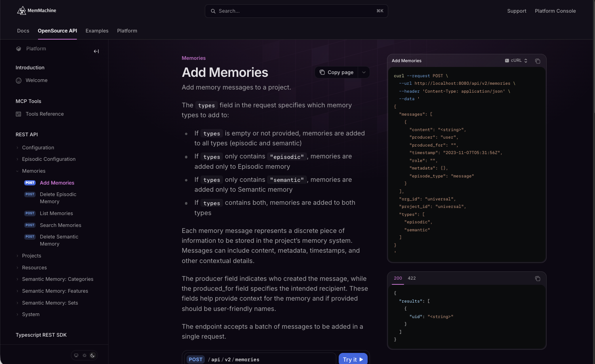Open the Copy page dropdown arrow

[x=364, y=72]
